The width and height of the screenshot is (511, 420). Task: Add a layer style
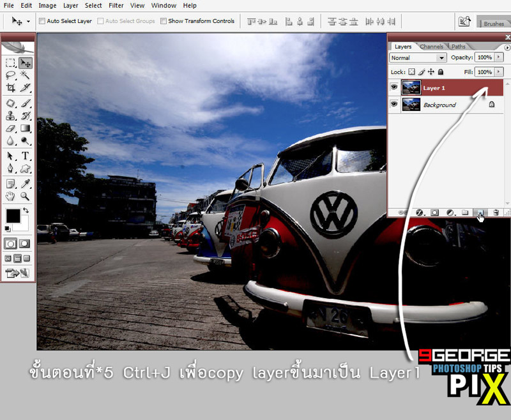click(x=420, y=213)
